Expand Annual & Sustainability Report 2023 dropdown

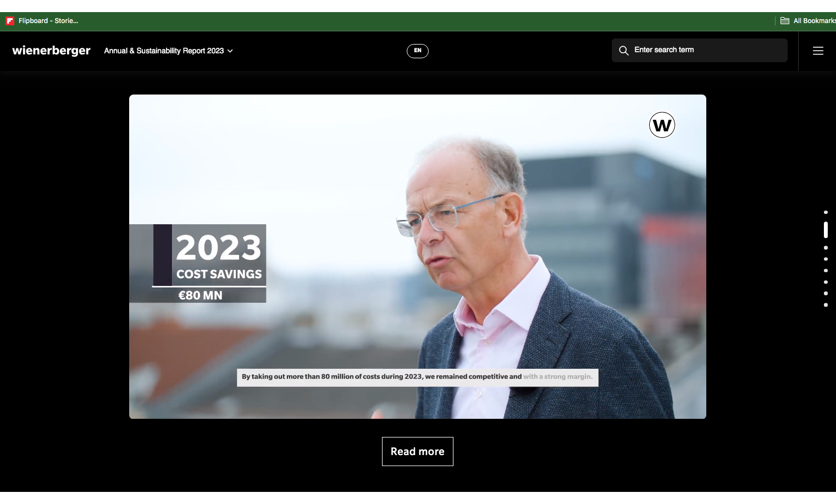(x=168, y=51)
